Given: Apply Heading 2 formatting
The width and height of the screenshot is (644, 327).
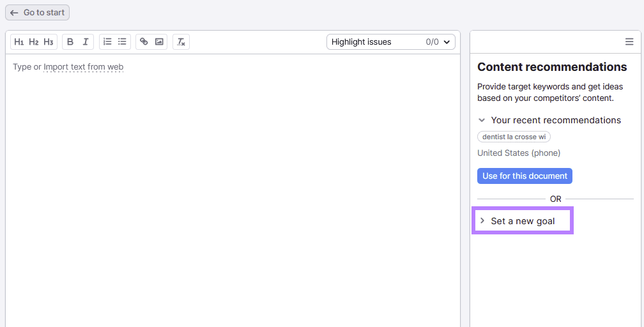Looking at the screenshot, I should [x=34, y=42].
